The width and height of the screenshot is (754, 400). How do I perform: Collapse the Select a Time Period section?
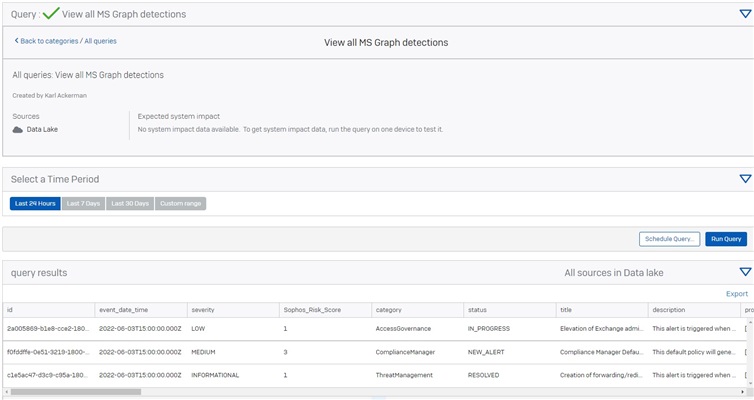(x=745, y=179)
